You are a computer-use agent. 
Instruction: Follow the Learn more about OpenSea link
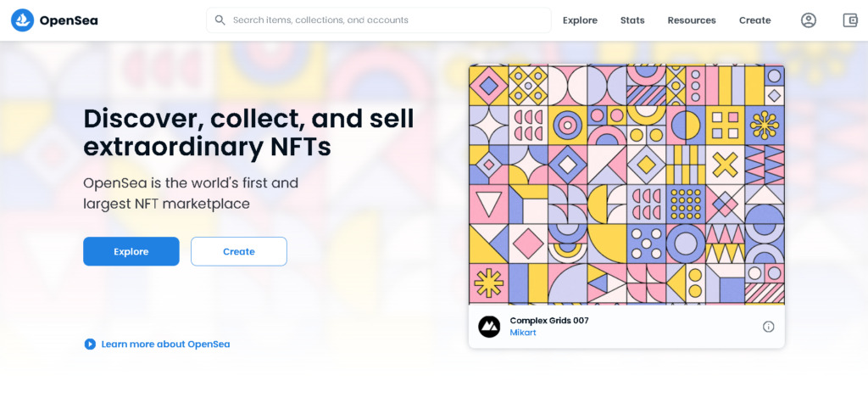[165, 345]
